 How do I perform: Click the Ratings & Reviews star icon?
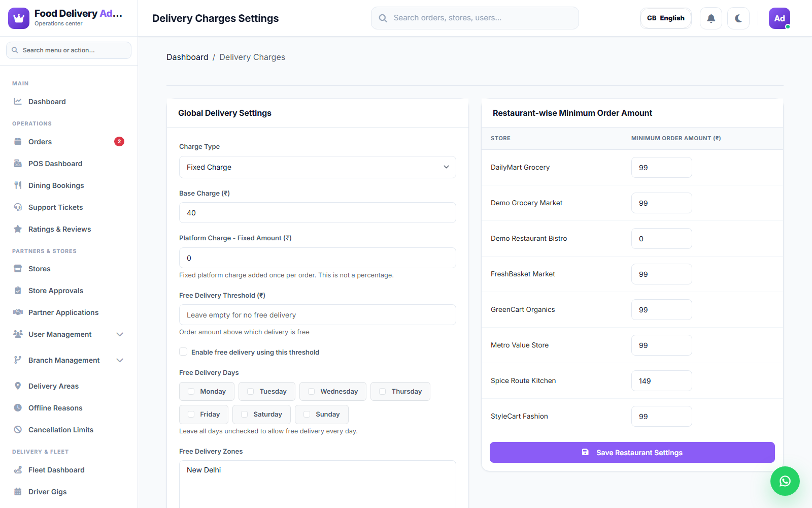click(18, 229)
